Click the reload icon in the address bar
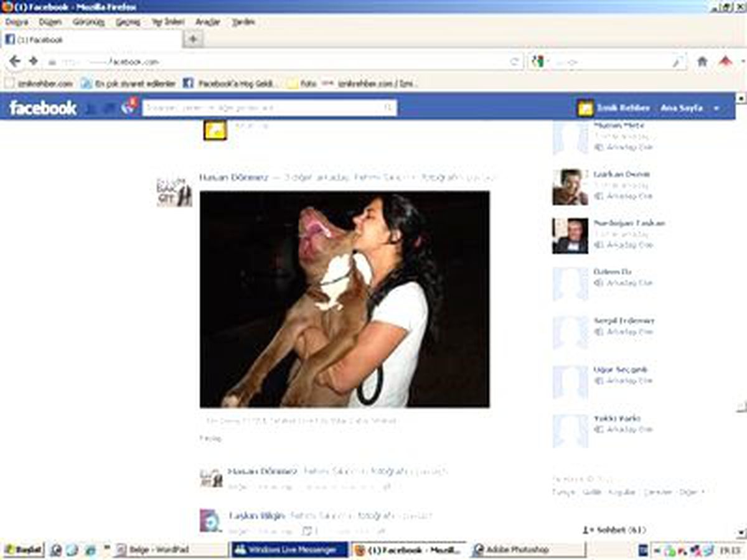Image resolution: width=747 pixels, height=560 pixels. (x=514, y=62)
